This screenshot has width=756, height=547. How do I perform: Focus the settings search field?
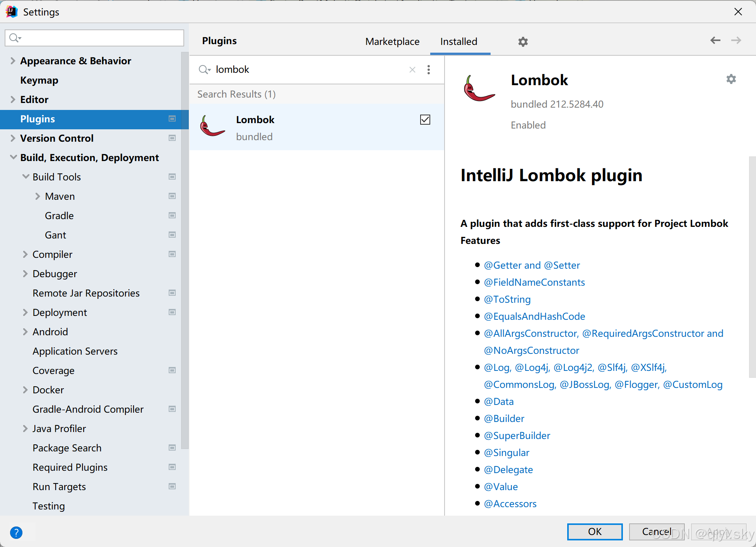click(x=101, y=38)
